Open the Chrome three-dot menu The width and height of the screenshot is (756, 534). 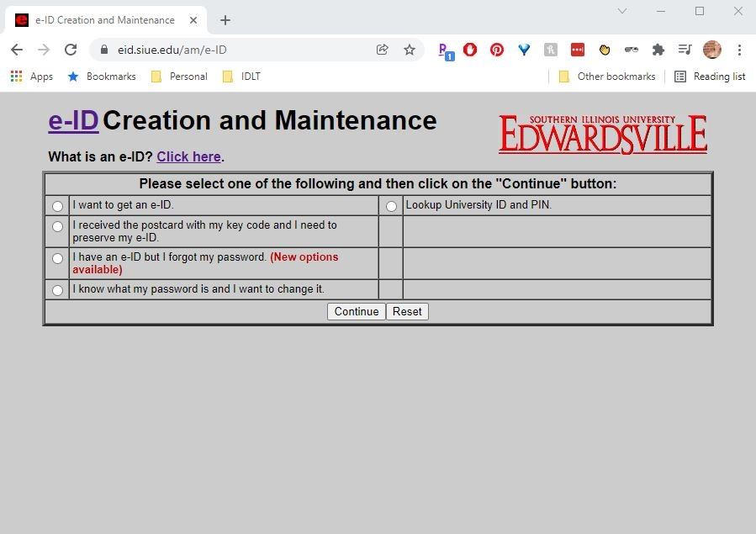[739, 50]
